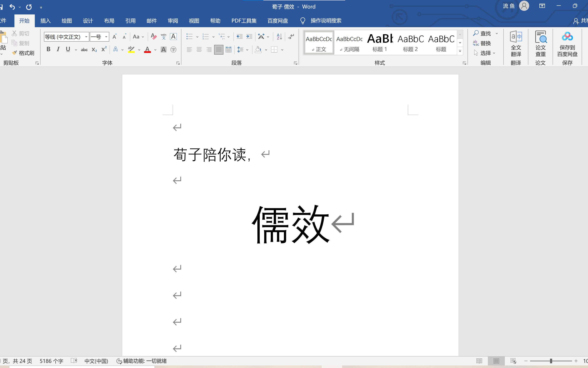Align paragraph to the right

click(x=209, y=50)
